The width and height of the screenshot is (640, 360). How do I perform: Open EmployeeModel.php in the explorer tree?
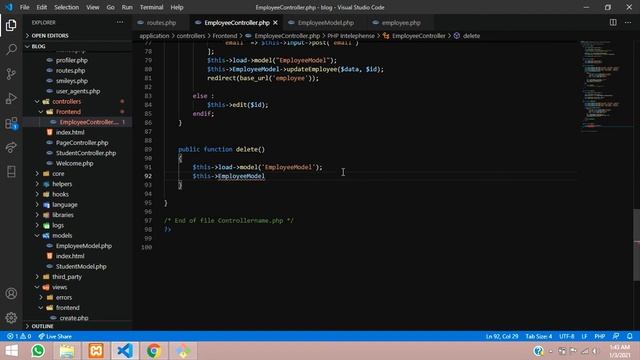[x=84, y=246]
